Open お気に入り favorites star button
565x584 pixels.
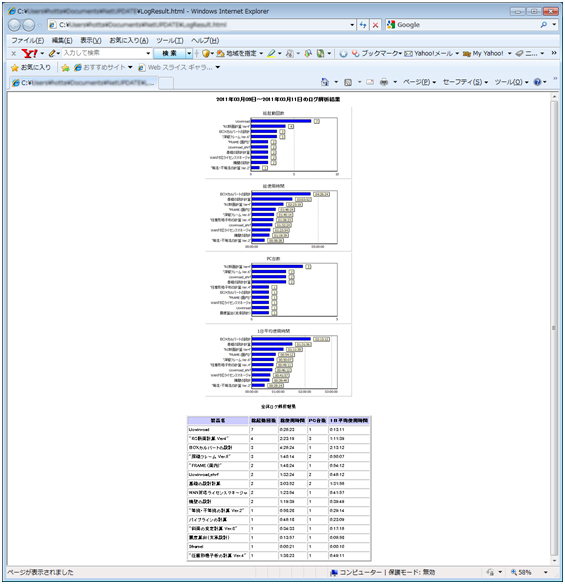(31, 67)
